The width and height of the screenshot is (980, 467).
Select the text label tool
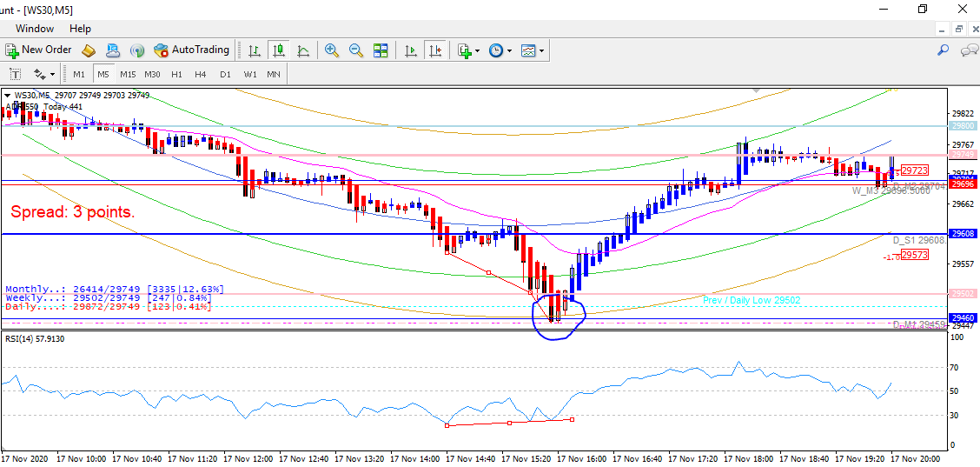15,74
